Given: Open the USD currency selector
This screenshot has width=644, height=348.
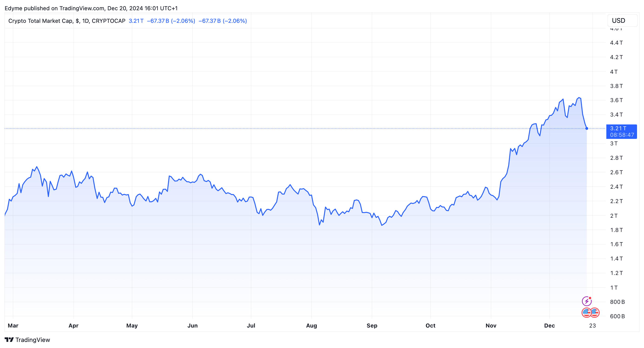Looking at the screenshot, I should [x=622, y=20].
